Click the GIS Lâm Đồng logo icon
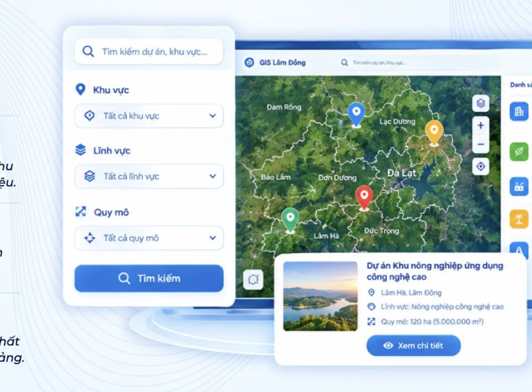 click(250, 62)
